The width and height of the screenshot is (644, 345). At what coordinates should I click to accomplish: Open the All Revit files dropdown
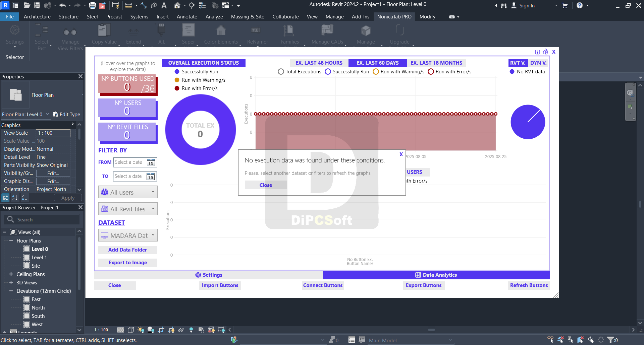click(x=128, y=209)
